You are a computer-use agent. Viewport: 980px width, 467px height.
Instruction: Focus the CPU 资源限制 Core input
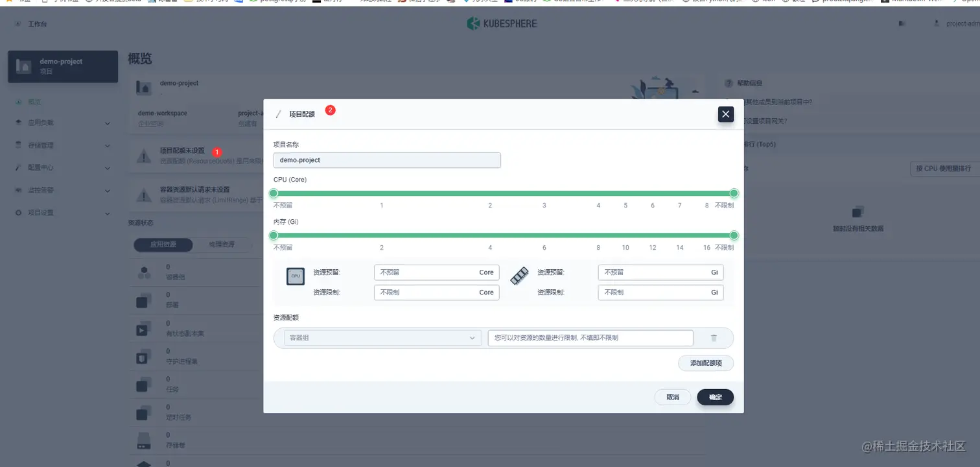[436, 293]
